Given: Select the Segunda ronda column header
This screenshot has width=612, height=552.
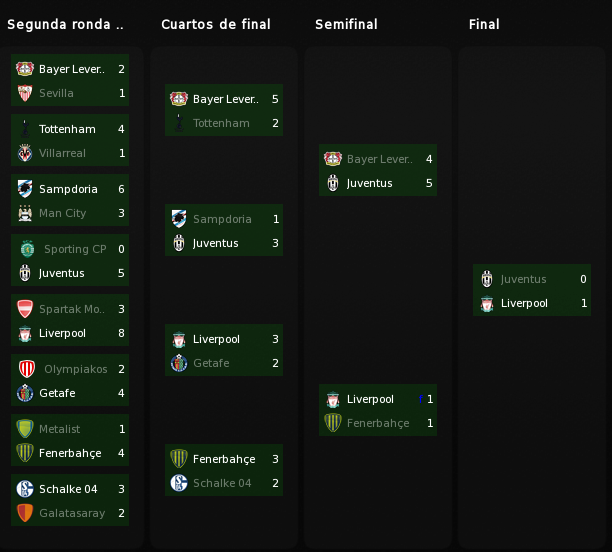Looking at the screenshot, I should click(66, 24).
